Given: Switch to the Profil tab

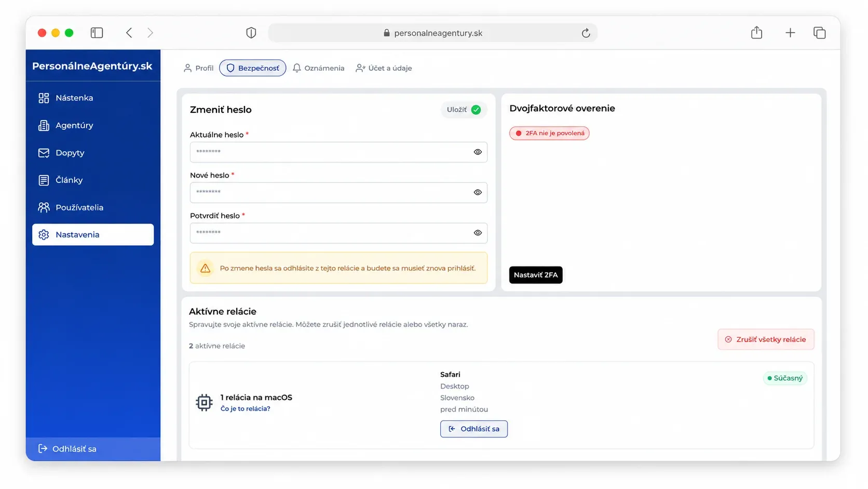Looking at the screenshot, I should pyautogui.click(x=199, y=68).
